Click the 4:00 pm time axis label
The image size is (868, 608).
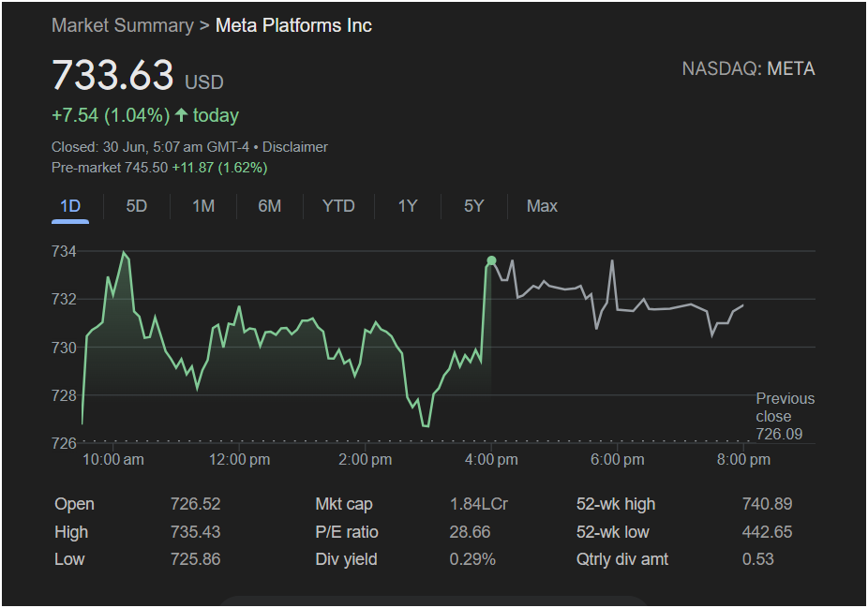491,460
